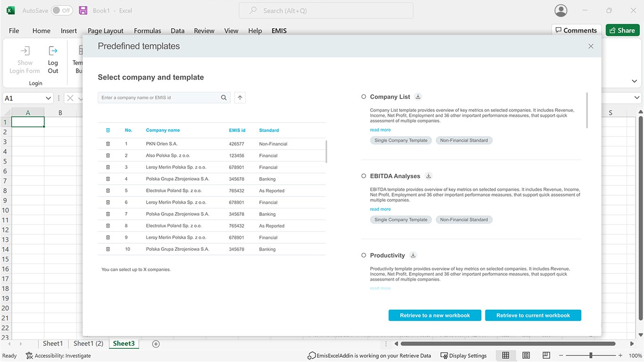This screenshot has height=362, width=644.
Task: Click the 'EMIS id' column header
Action: [x=237, y=130]
